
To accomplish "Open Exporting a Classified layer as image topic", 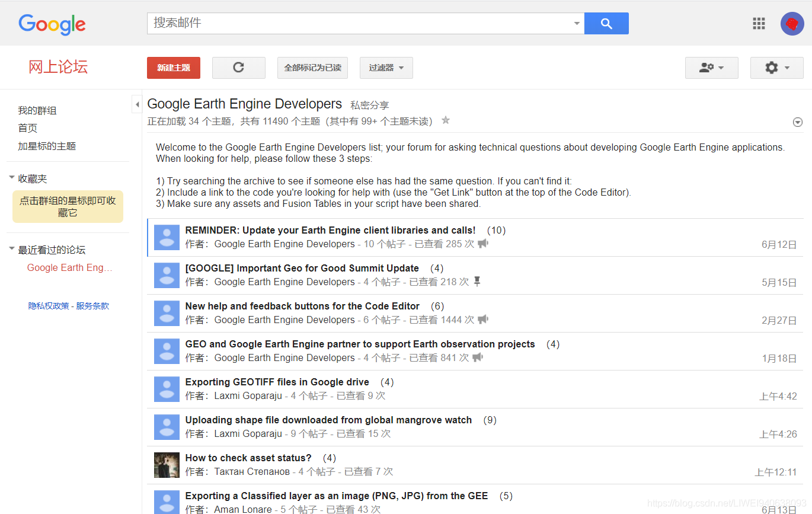I will pos(337,496).
